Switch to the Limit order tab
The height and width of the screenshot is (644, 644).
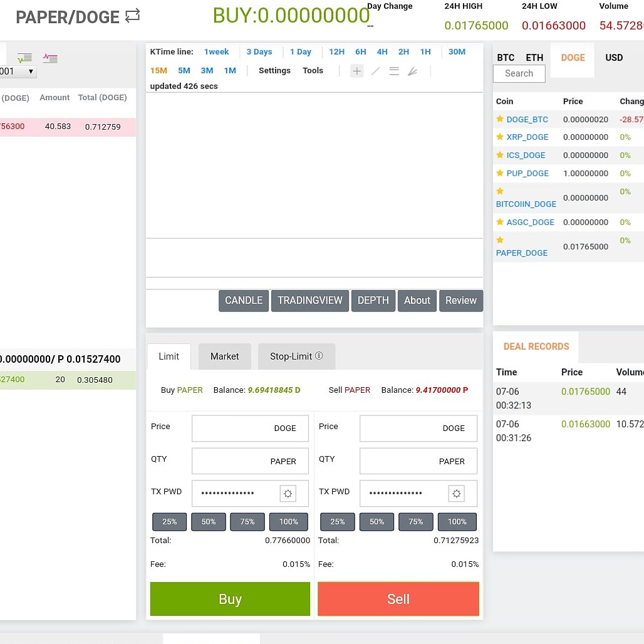tap(169, 356)
